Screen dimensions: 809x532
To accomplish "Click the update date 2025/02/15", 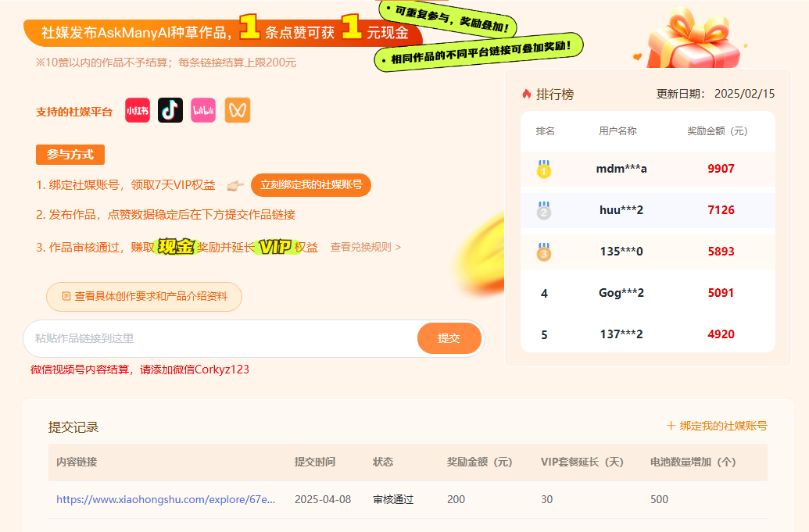I will coord(744,94).
